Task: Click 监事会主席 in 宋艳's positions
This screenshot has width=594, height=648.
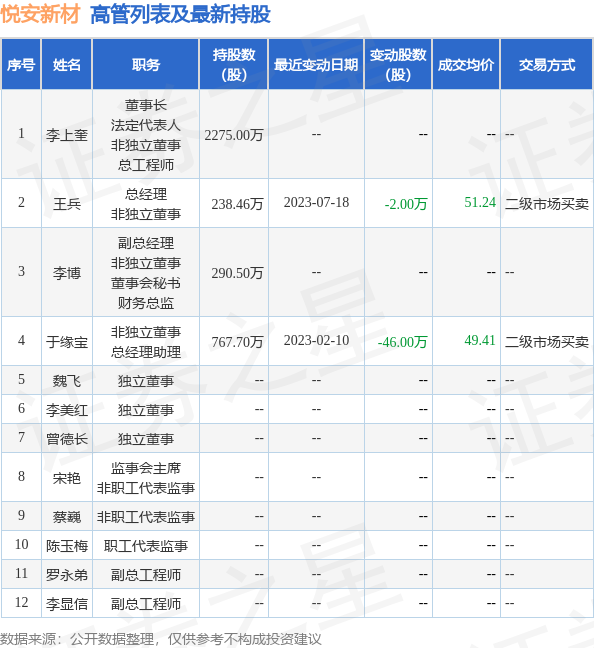Action: pos(146,468)
